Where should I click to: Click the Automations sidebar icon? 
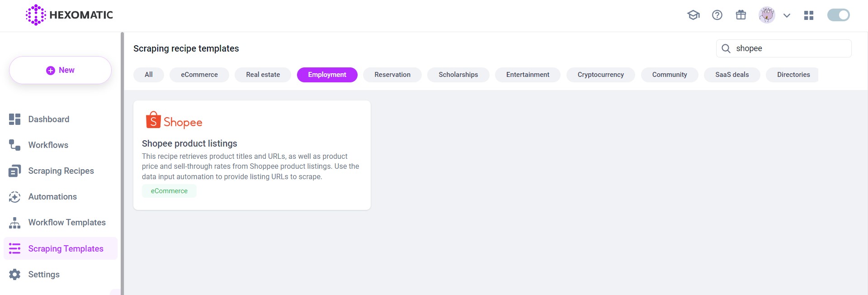click(14, 197)
